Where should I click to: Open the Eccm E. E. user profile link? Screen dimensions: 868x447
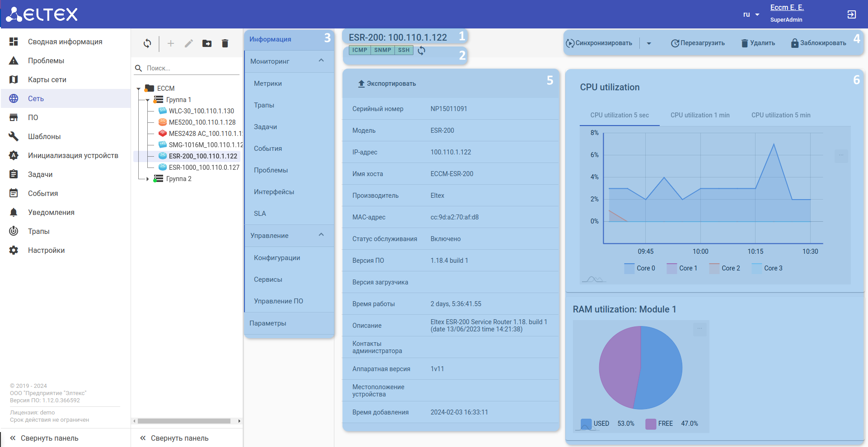pos(787,7)
